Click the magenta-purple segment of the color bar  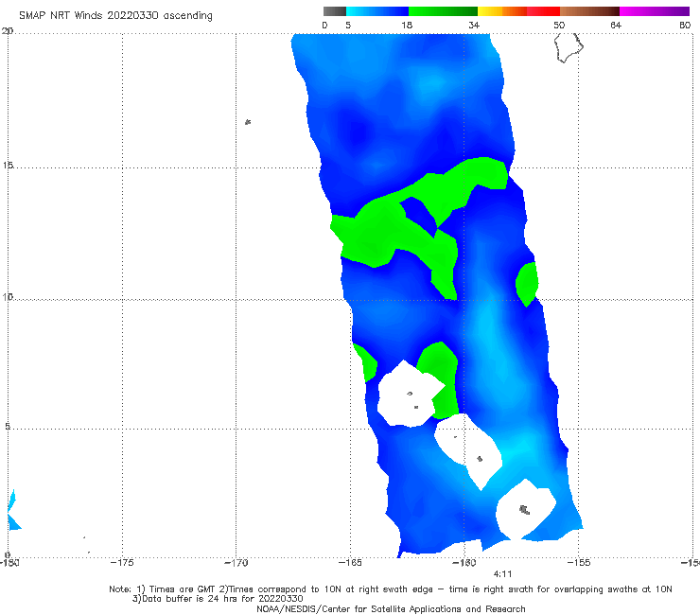point(655,11)
